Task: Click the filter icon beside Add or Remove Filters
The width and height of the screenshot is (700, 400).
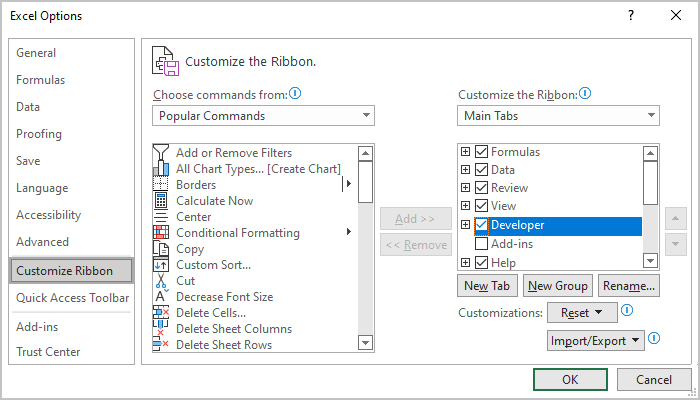Action: [x=161, y=153]
